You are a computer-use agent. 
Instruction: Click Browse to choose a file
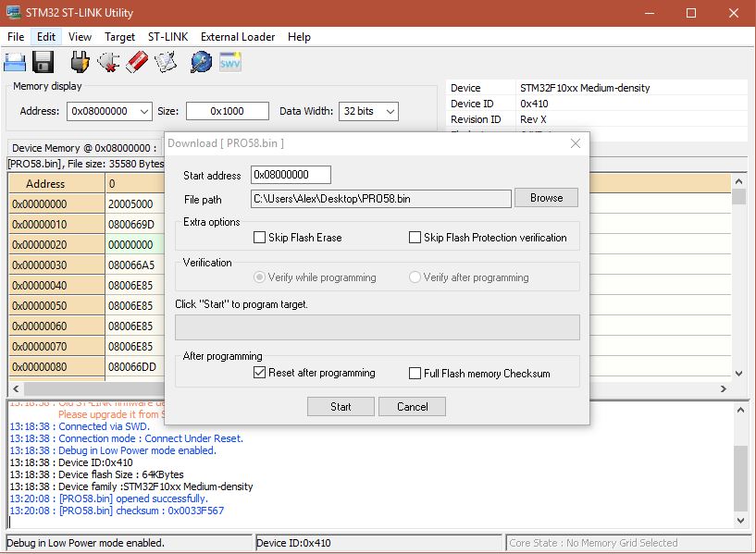546,198
